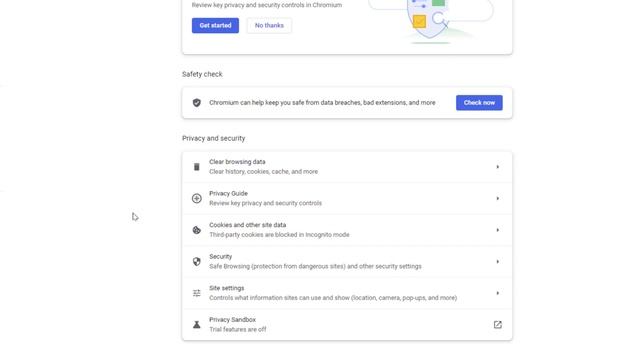Image resolution: width=640 pixels, height=360 pixels.
Task: Open Privacy Sandbox via external link icon
Action: pyautogui.click(x=498, y=324)
